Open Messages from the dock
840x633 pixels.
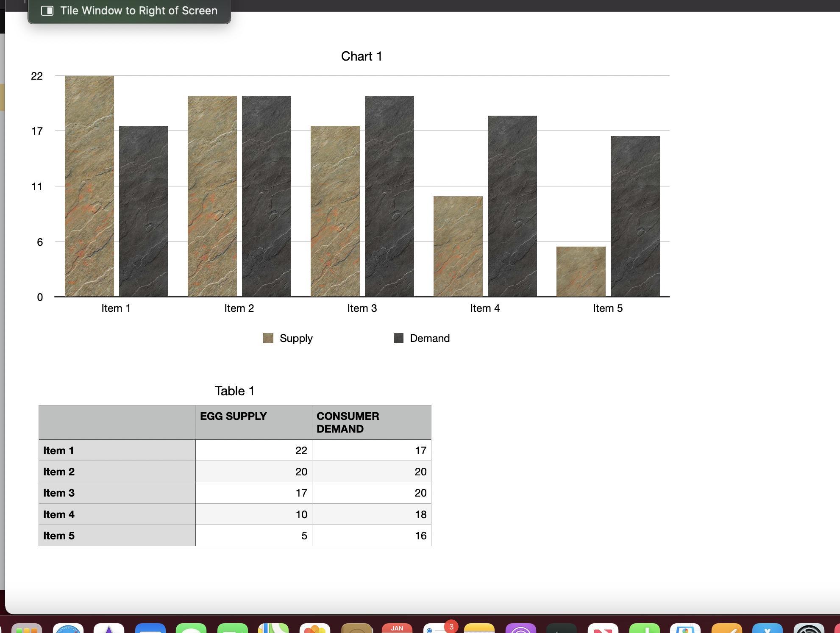191,629
